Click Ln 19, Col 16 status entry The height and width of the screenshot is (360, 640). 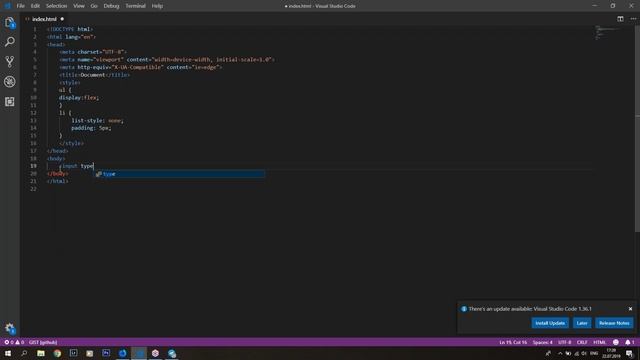[x=513, y=342]
